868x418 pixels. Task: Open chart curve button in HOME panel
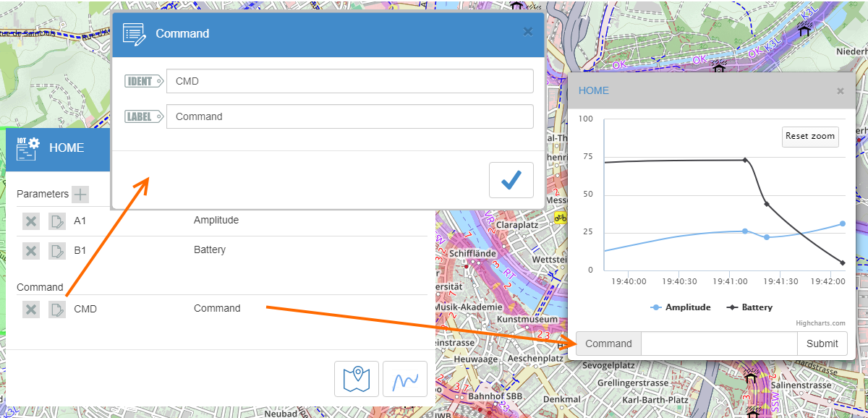point(405,379)
